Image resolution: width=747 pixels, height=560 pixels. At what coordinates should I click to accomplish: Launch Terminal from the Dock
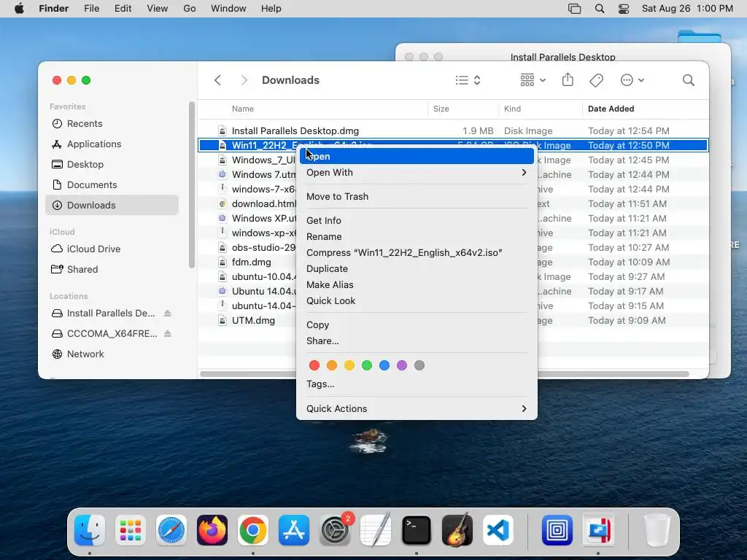point(417,530)
